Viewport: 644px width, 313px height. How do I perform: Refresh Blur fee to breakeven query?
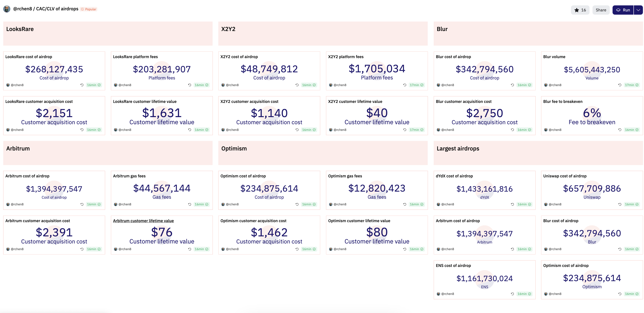pyautogui.click(x=620, y=130)
